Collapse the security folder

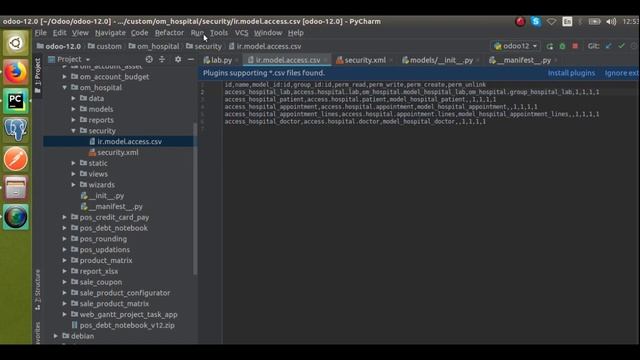[73, 131]
